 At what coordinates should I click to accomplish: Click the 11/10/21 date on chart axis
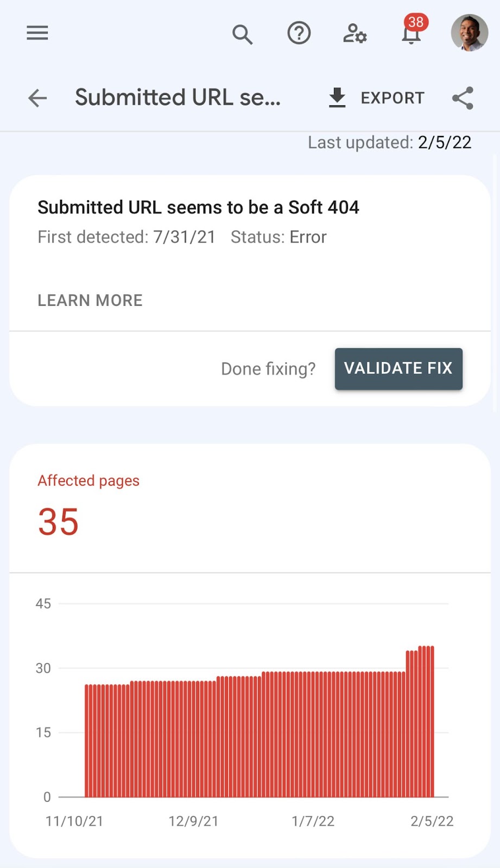[x=74, y=821]
